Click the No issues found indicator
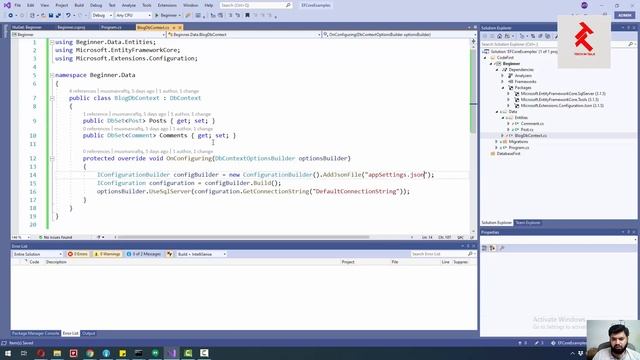The image size is (640, 360). click(x=55, y=237)
